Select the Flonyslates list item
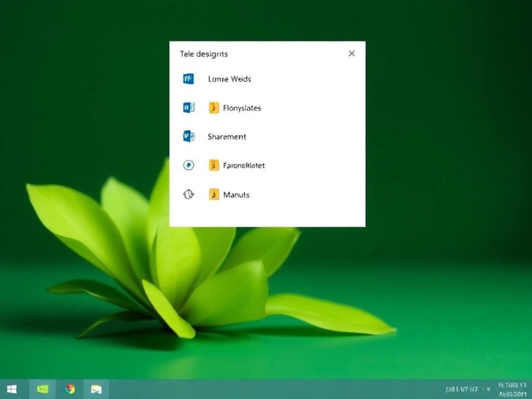Image resolution: width=532 pixels, height=399 pixels. (x=242, y=108)
